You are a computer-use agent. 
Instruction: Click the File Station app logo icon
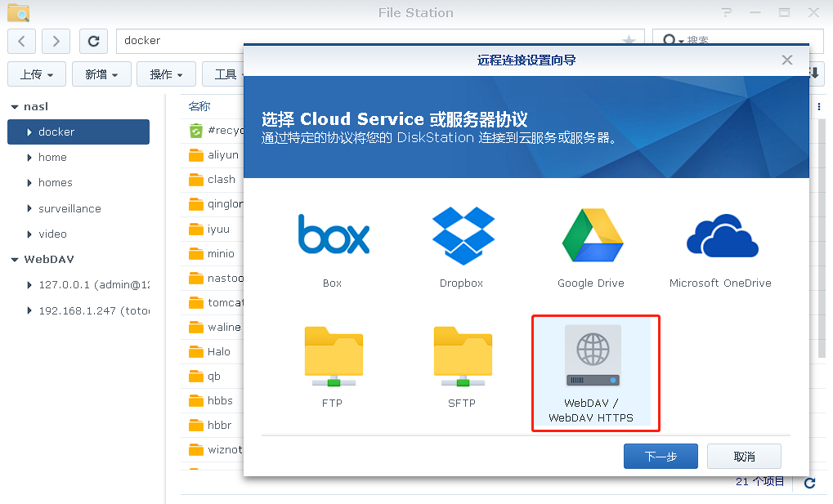19,12
